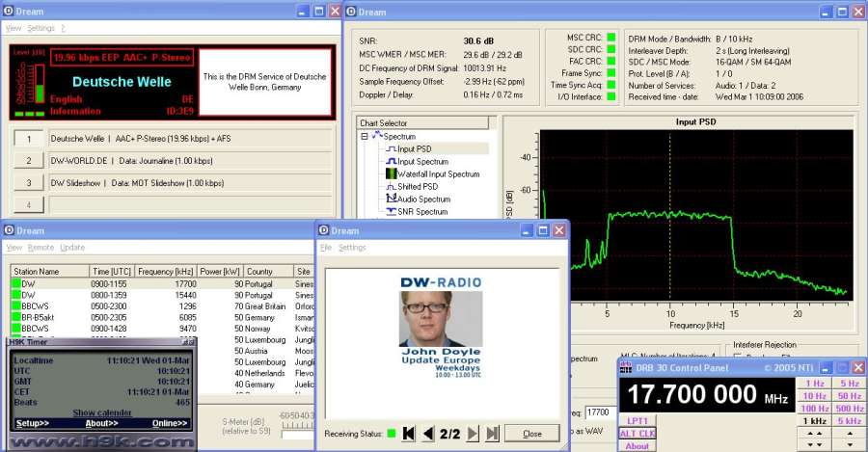Sort stations by Country column
Viewport: 868px width, 452px height.
[268, 271]
